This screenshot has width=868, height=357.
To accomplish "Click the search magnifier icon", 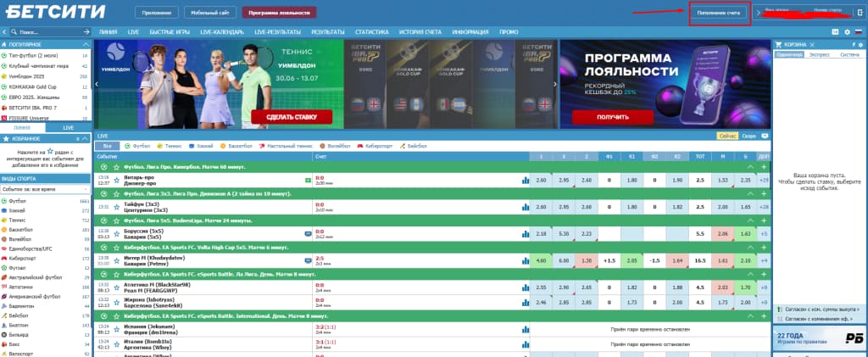I will pos(14,32).
